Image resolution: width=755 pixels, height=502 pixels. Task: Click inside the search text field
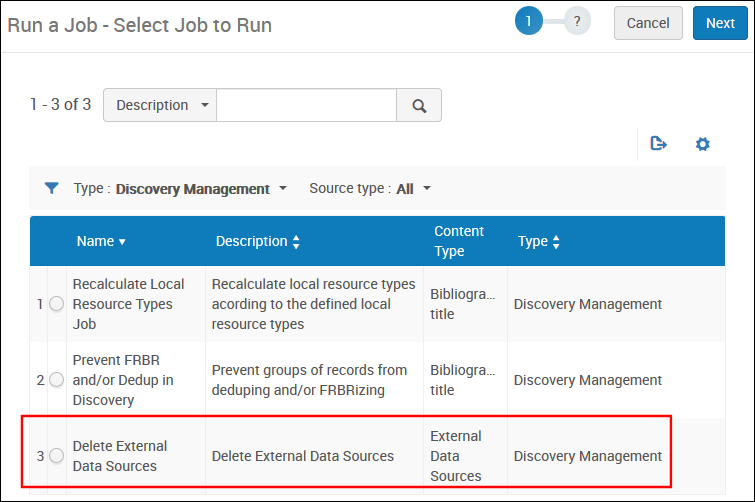306,105
